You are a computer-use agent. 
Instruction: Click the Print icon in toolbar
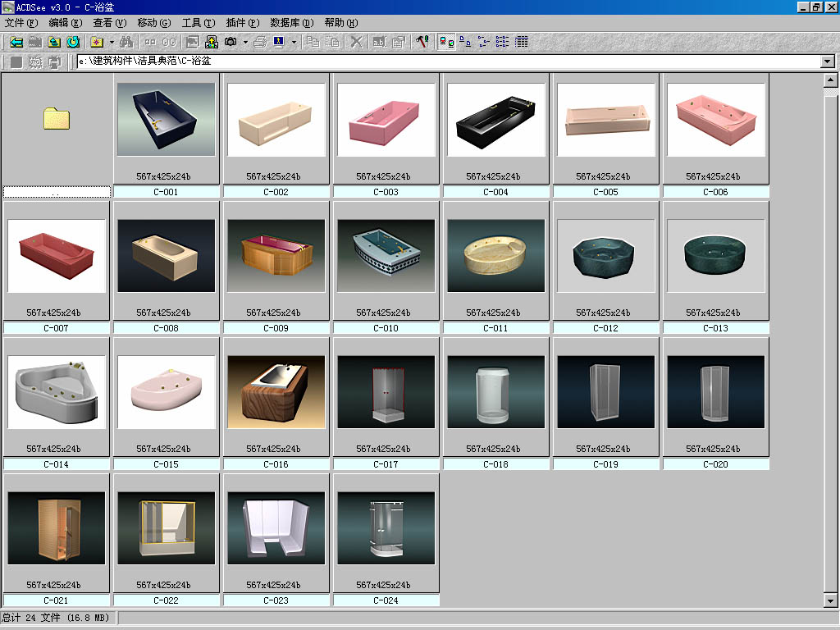(259, 41)
